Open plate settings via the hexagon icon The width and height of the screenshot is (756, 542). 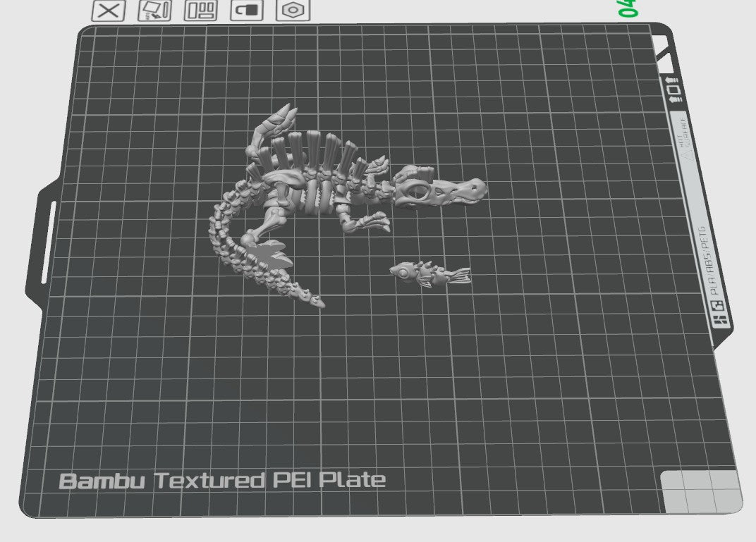coord(293,11)
